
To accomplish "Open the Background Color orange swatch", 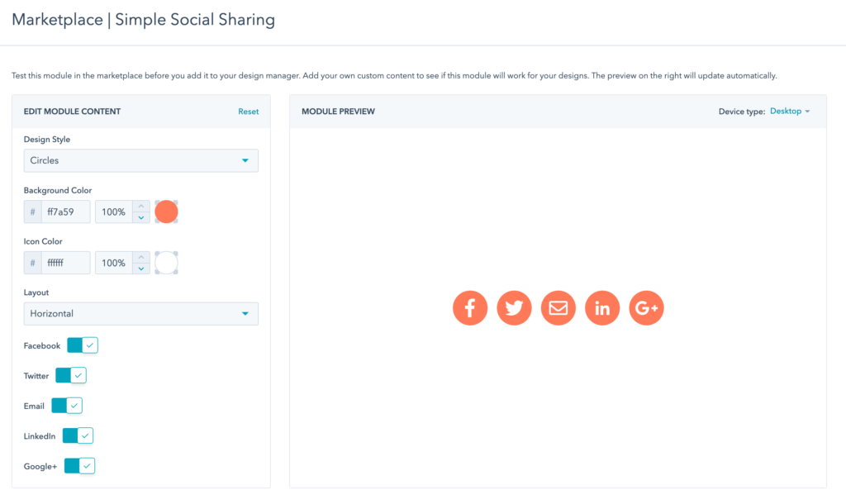I will (x=166, y=212).
